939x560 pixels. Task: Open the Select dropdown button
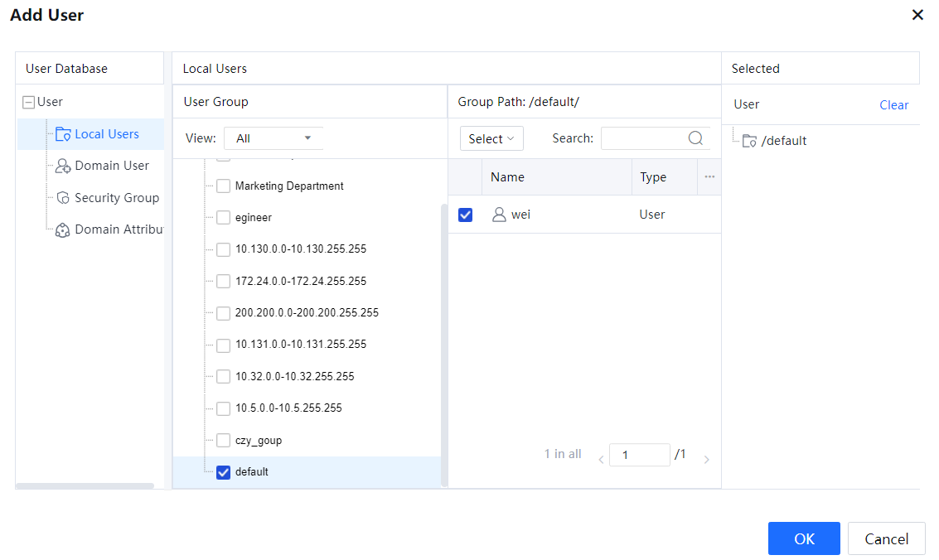coord(491,139)
